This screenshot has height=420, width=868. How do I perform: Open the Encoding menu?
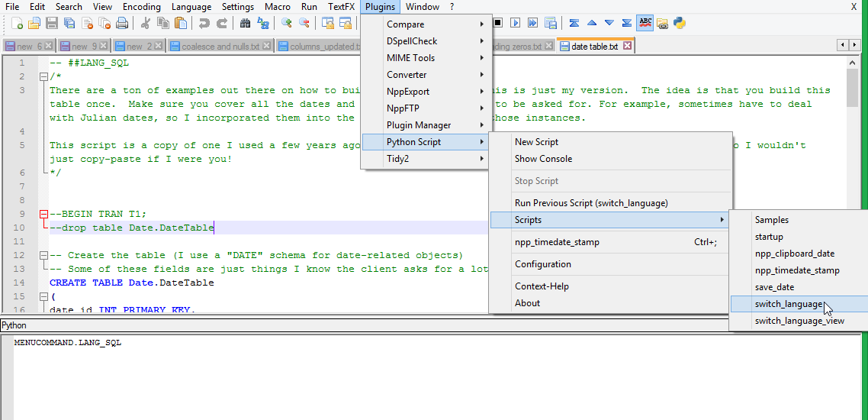142,7
